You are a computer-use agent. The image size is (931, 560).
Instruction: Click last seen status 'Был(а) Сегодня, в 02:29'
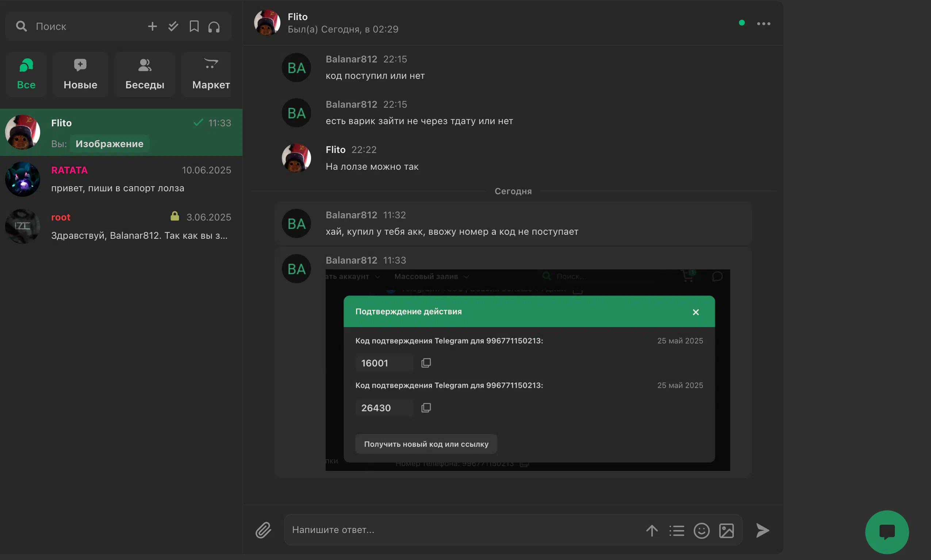[x=343, y=29]
